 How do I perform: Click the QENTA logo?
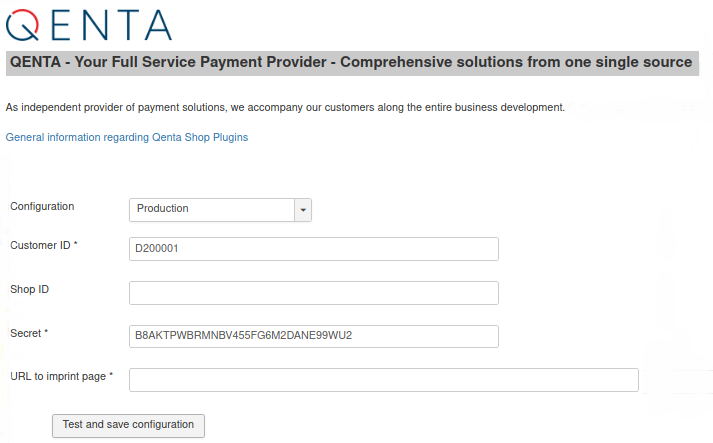coord(89,25)
